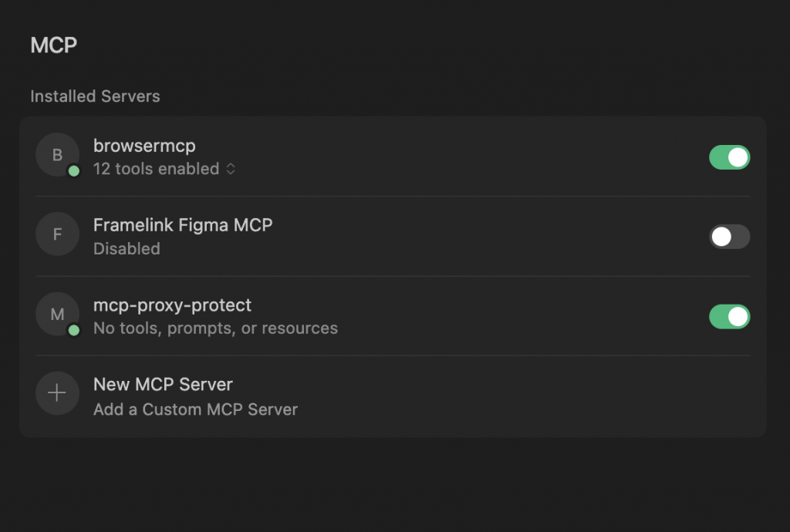Screen dimensions: 790x532
Task: Click the Installed Servers section heading
Action: click(x=95, y=96)
